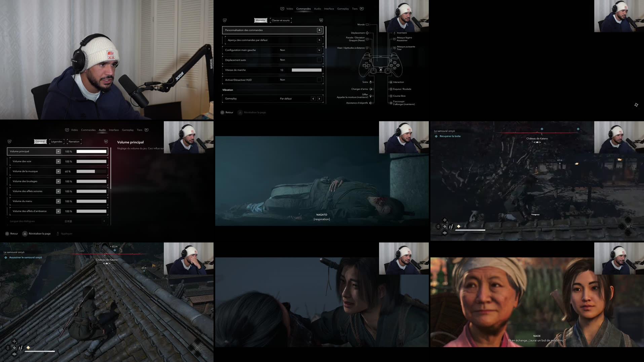The width and height of the screenshot is (644, 362).
Task: Click the pin icon in the black top-right frame
Action: 636,105
